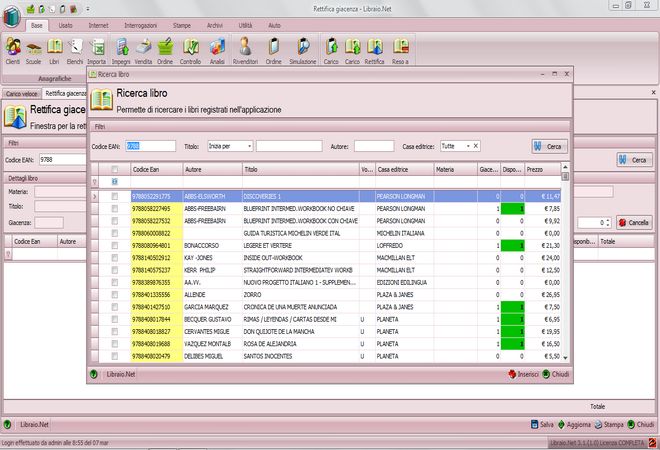Select the checkbox for the ALLENDE ZORRO row
Image resolution: width=660 pixels, height=450 pixels.
(115, 295)
